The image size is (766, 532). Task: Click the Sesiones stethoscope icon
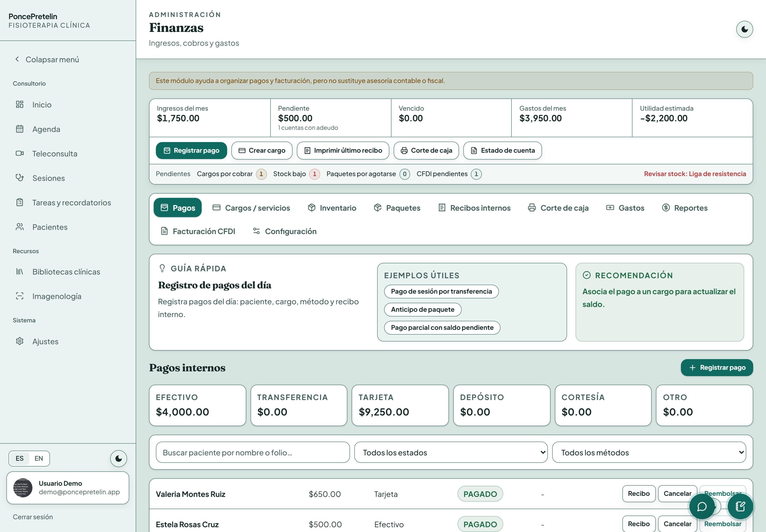tap(20, 178)
